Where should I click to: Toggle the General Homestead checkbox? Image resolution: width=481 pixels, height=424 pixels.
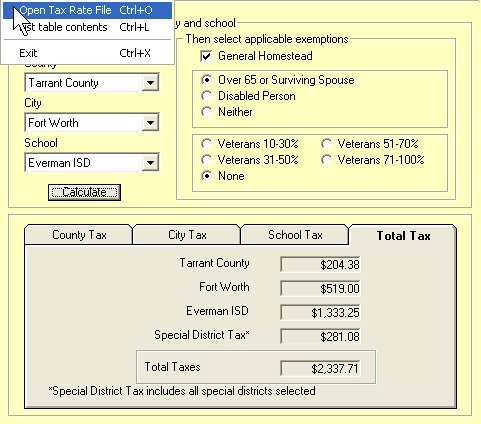(206, 56)
